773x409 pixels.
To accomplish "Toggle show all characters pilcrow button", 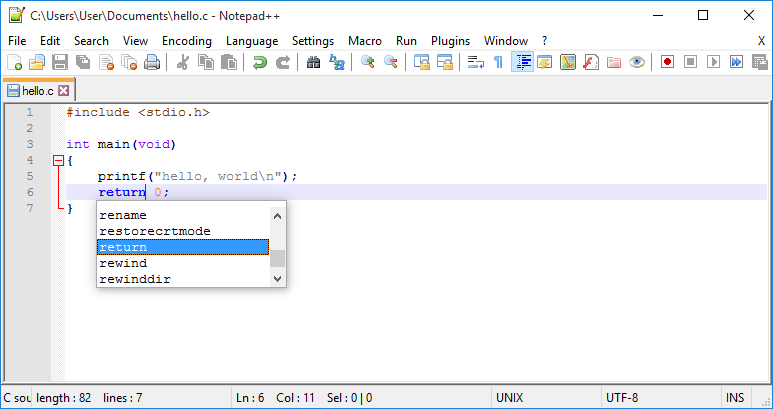I will [x=499, y=62].
